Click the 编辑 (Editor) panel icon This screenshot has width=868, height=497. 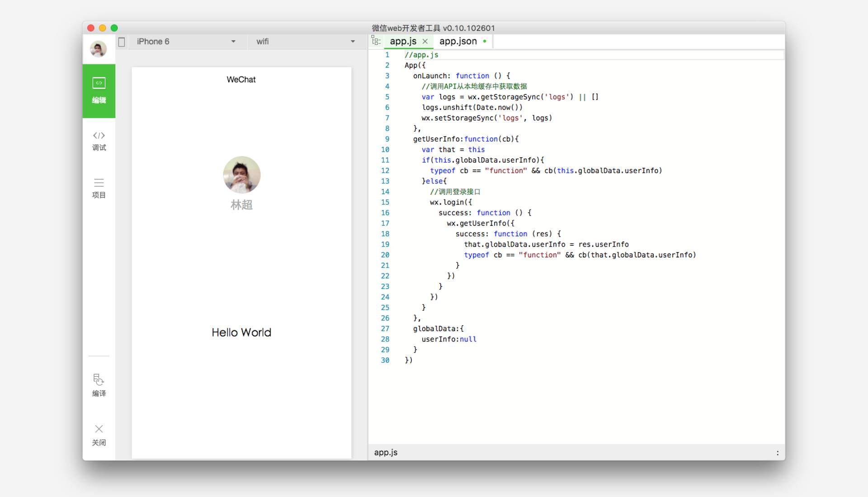pos(98,89)
